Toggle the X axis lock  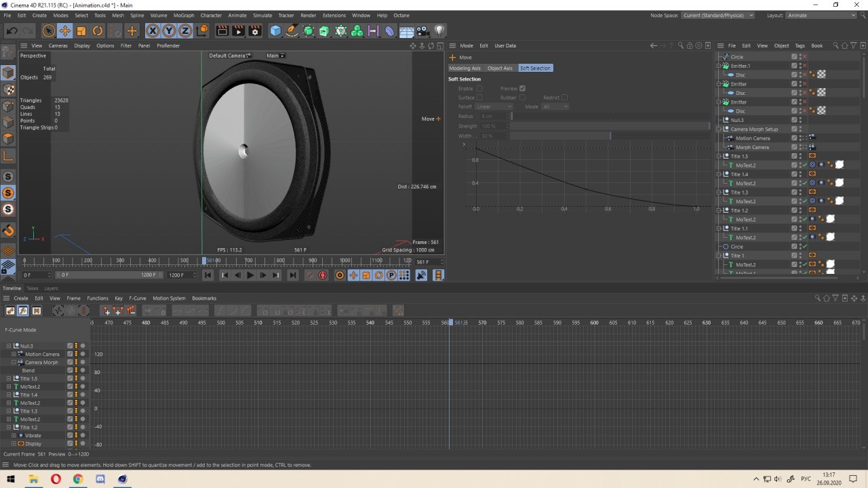pos(153,30)
